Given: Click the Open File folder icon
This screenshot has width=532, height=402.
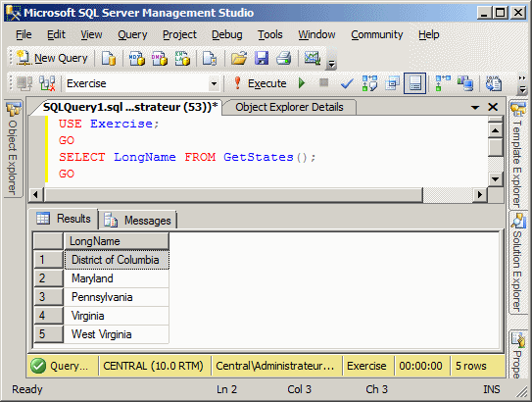Looking at the screenshot, I should 239,58.
